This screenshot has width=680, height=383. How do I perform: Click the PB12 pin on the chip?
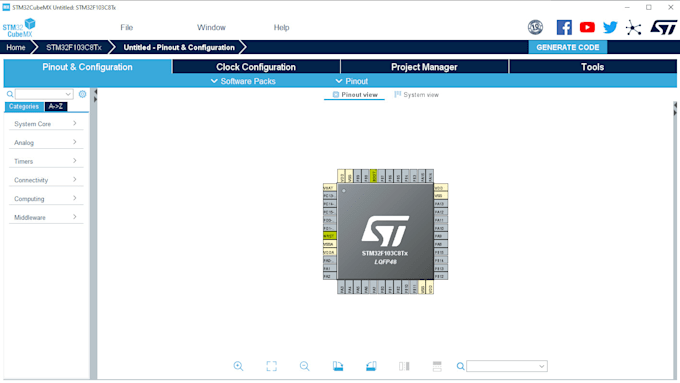point(441,276)
